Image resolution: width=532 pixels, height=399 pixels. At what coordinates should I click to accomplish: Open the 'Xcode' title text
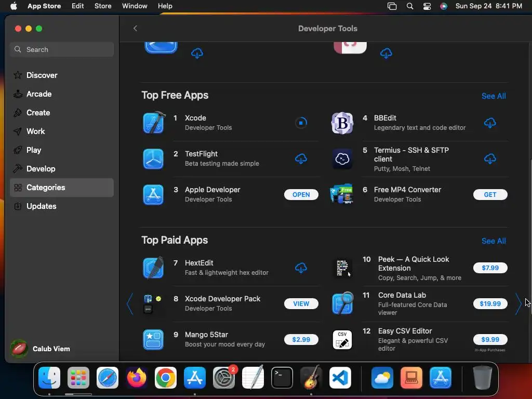click(x=195, y=118)
